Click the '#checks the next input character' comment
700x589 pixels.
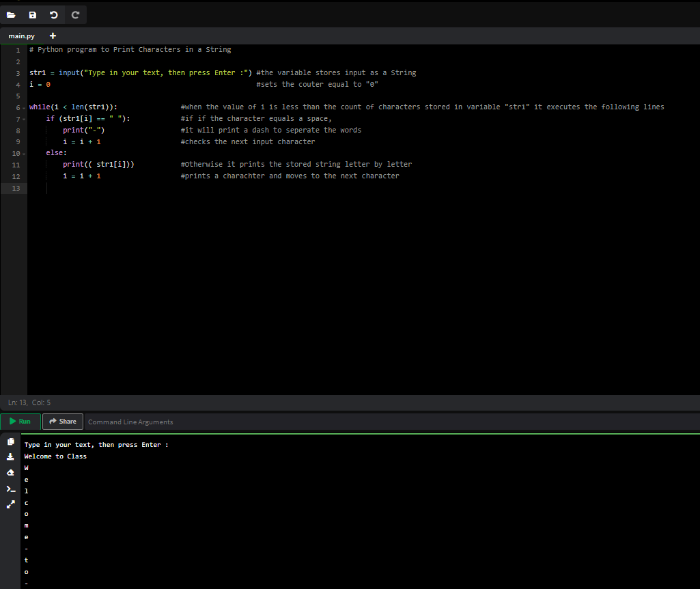pos(248,141)
